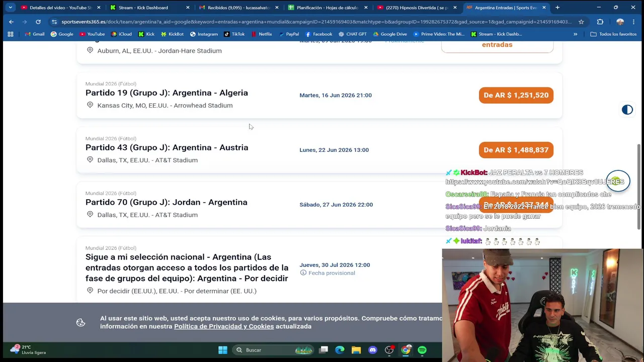Open Partido 70 Jordan - Argentina match

[x=167, y=202]
